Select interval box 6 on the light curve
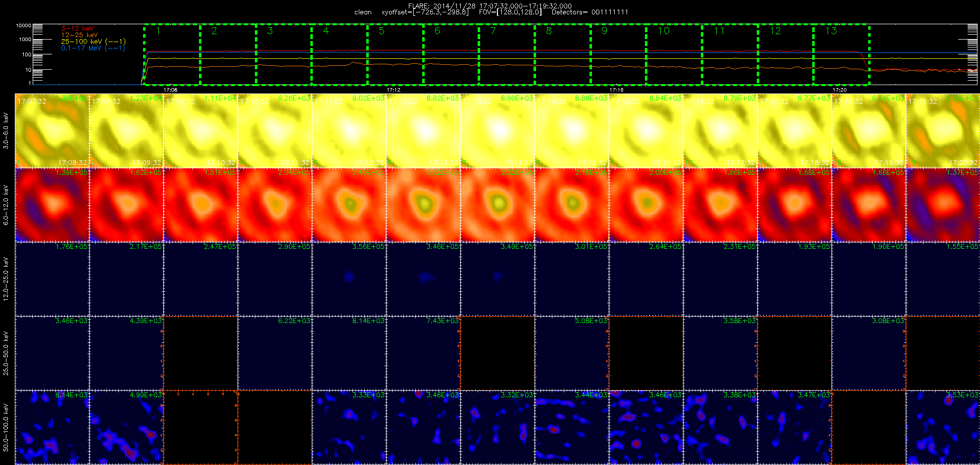The height and width of the screenshot is (465, 980). tap(451, 54)
